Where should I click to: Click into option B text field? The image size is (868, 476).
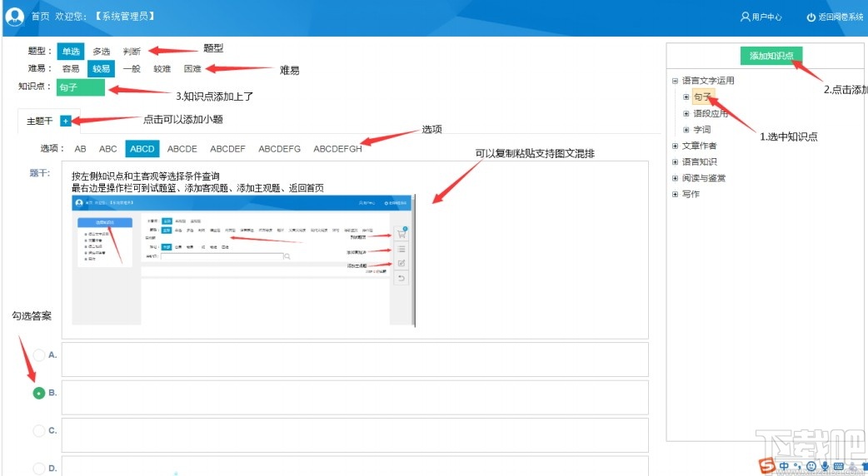(355, 398)
